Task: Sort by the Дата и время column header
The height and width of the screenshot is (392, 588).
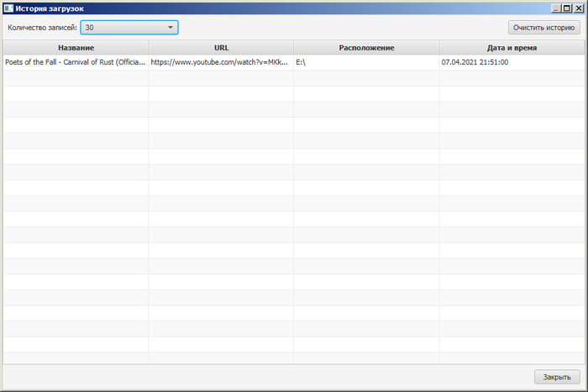Action: tap(512, 48)
